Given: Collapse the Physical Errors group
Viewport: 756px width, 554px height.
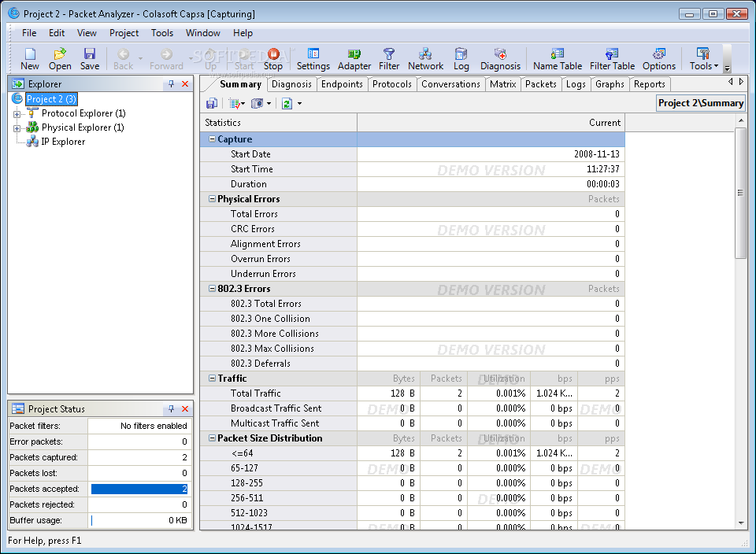Looking at the screenshot, I should tap(212, 199).
